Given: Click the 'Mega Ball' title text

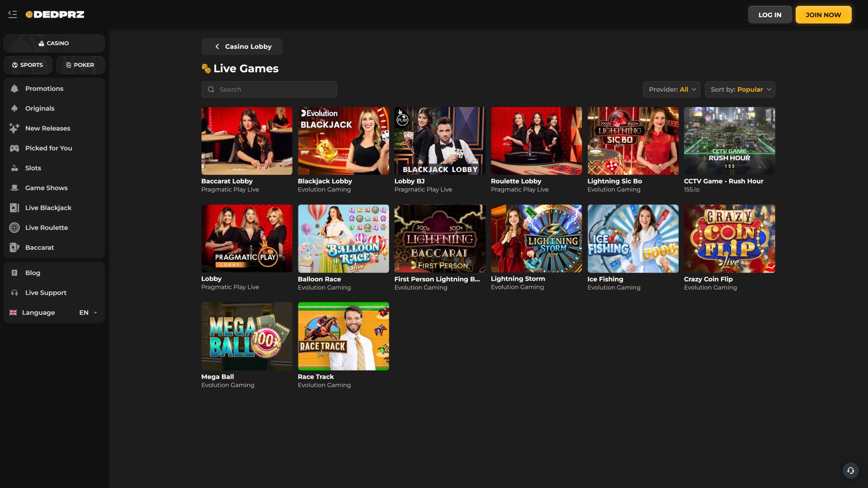Looking at the screenshot, I should (x=217, y=377).
